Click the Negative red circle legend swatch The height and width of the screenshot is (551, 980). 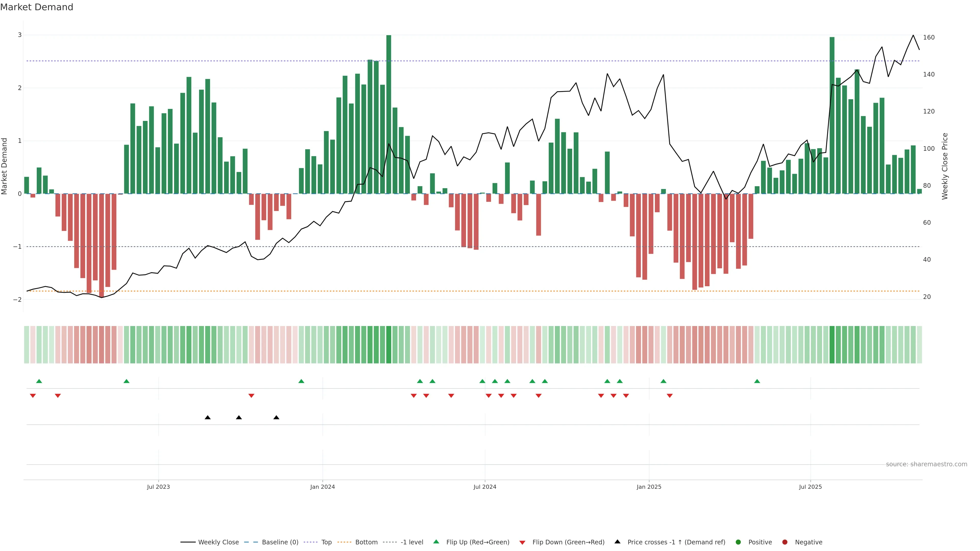(x=785, y=542)
